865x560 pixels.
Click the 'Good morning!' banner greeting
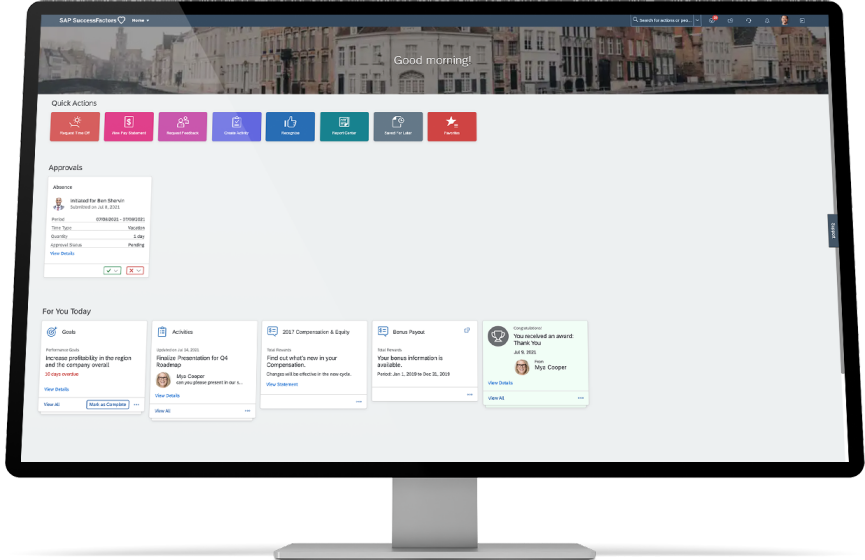click(x=432, y=60)
